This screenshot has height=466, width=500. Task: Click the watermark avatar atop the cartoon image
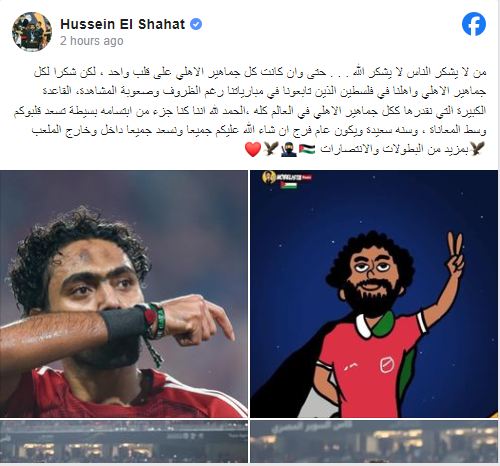[269, 177]
